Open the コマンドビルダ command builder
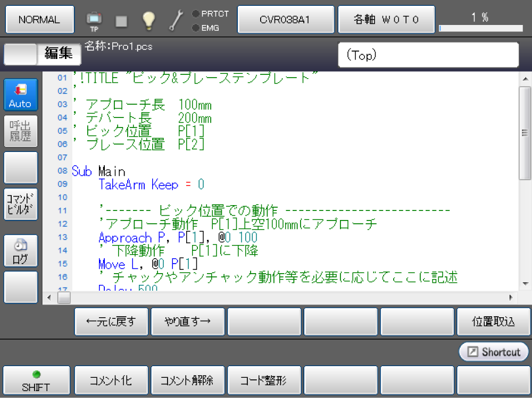 [21, 204]
